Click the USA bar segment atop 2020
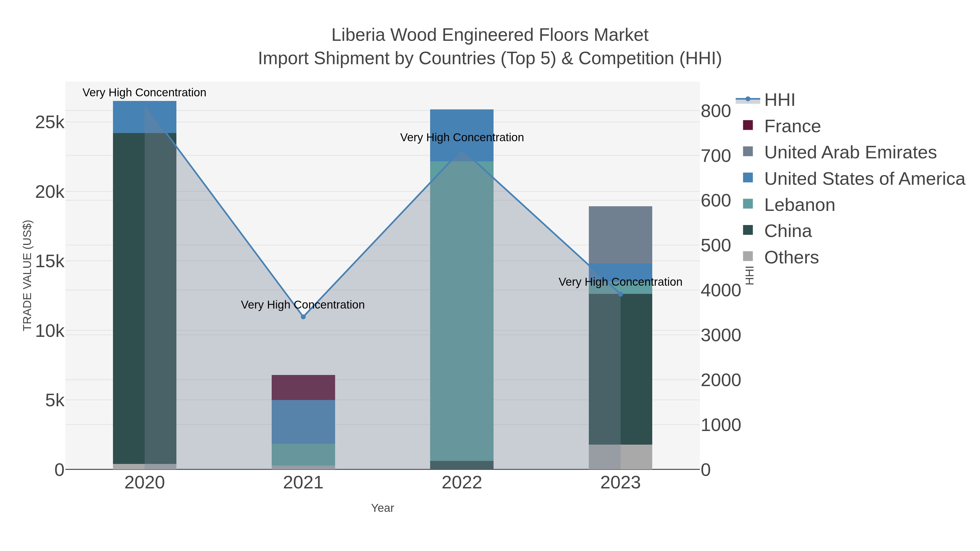This screenshot has width=980, height=551. pos(145,117)
